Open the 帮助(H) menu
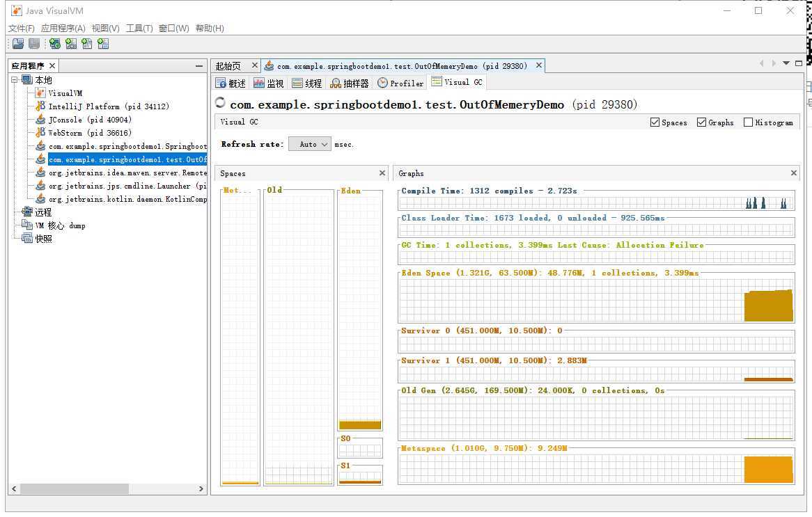 click(x=210, y=28)
